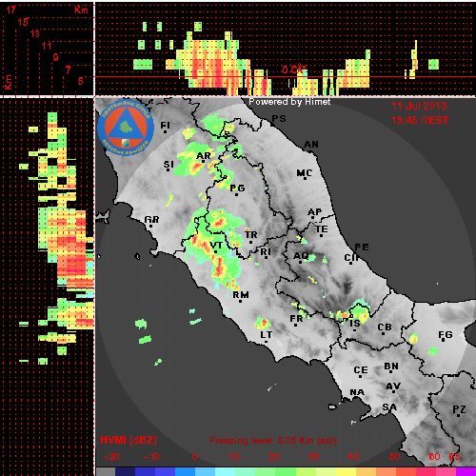The image size is (476, 476).
Task: Click the "7" height axis label
Action: tap(68, 69)
